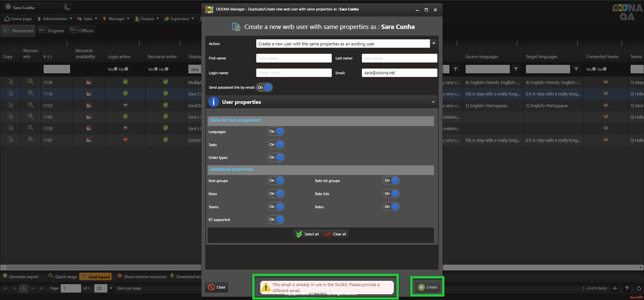Click the Source languages filter funnel icon

pos(516,69)
